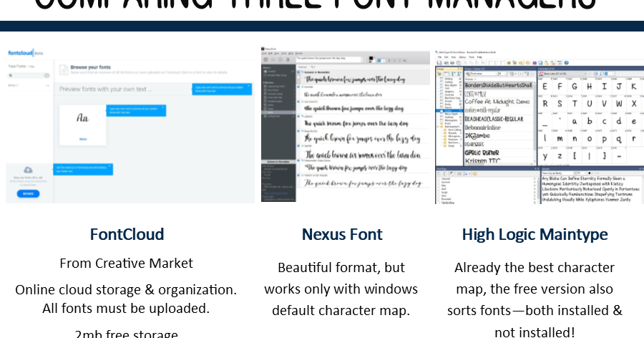This screenshot has width=644, height=338.
Task: Close the tooltip beside the upload area
Action: [x=110, y=167]
